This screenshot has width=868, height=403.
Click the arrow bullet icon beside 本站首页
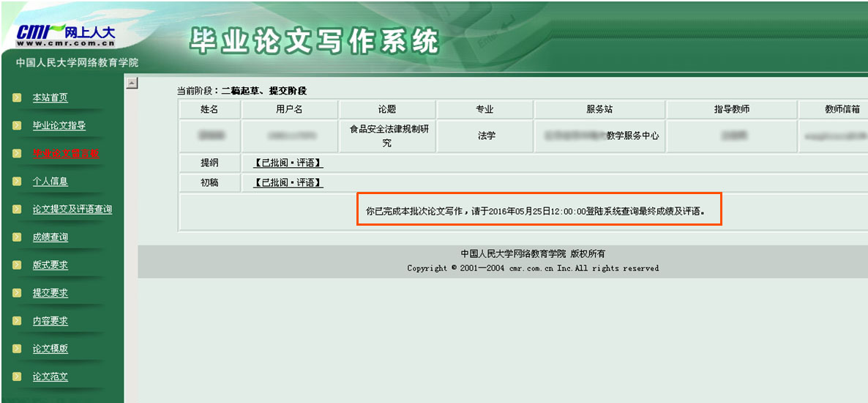pos(17,97)
